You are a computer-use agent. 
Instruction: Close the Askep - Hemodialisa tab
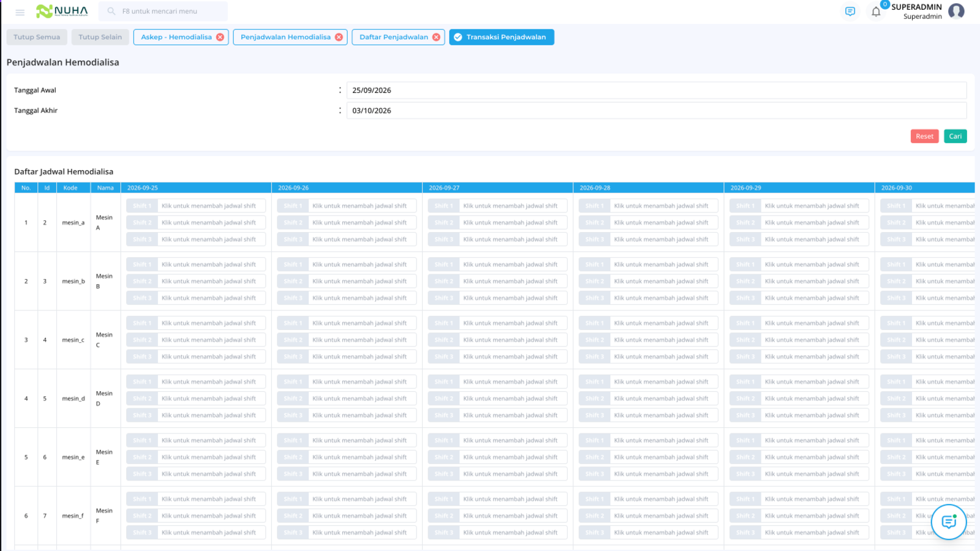point(220,37)
